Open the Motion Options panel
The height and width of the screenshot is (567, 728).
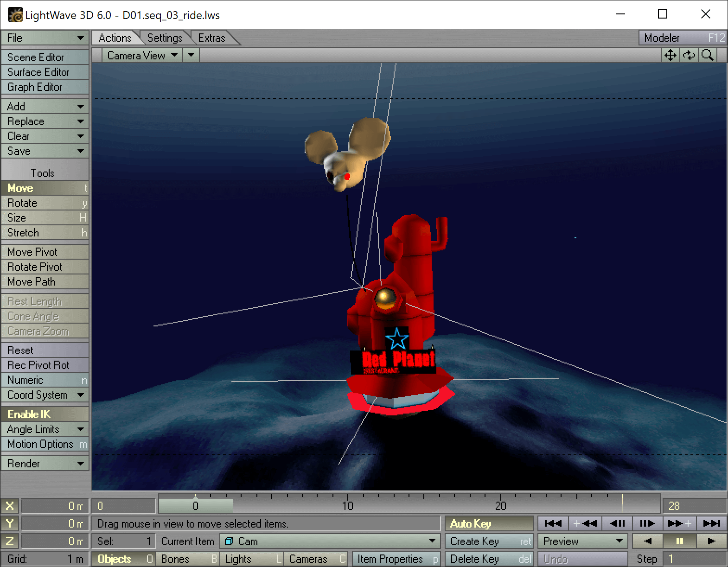click(x=45, y=444)
